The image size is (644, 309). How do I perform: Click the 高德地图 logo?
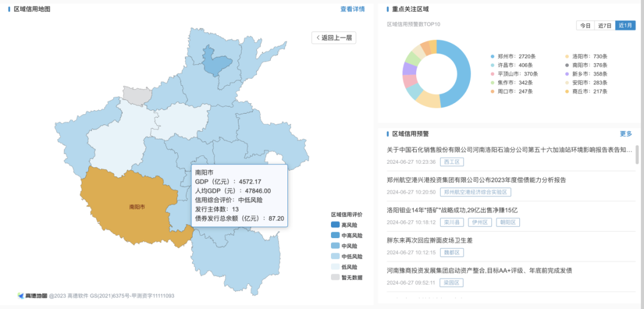[32, 295]
